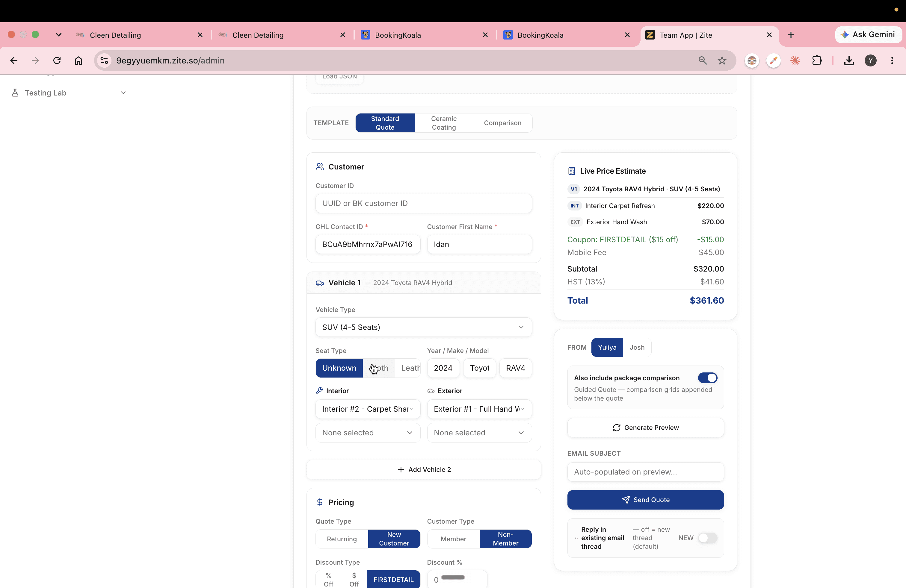
Task: Open the downloads tray
Action: click(x=849, y=60)
